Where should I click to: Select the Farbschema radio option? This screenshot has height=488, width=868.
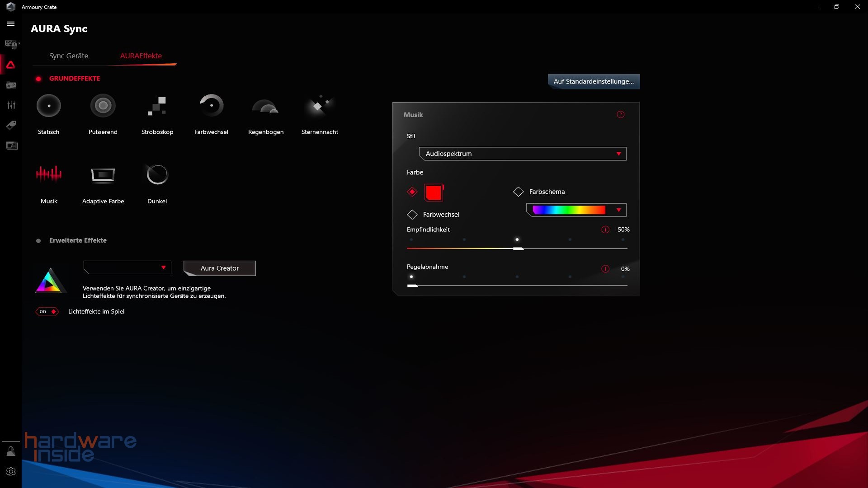518,192
